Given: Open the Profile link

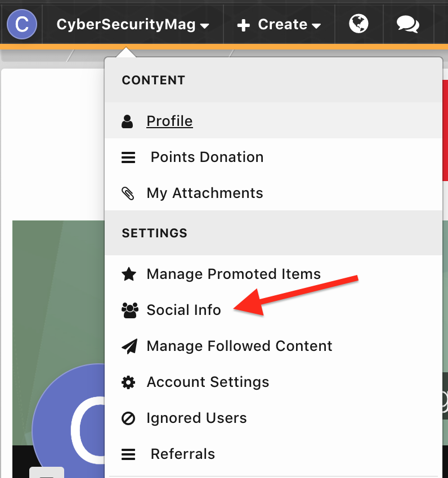Looking at the screenshot, I should click(169, 121).
